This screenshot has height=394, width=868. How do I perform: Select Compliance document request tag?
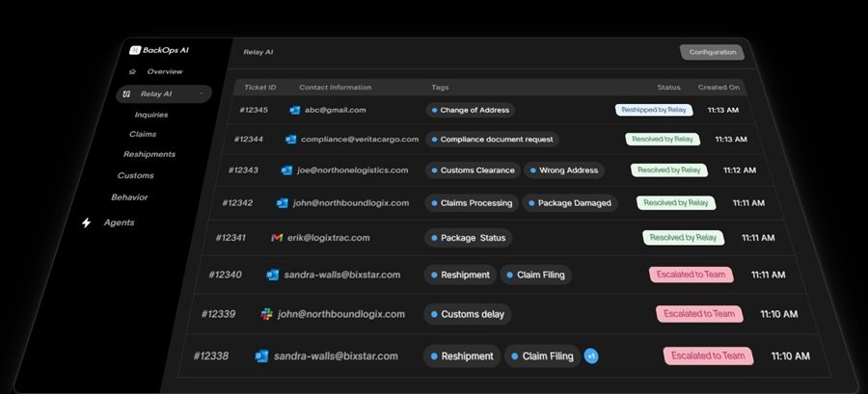tap(492, 140)
